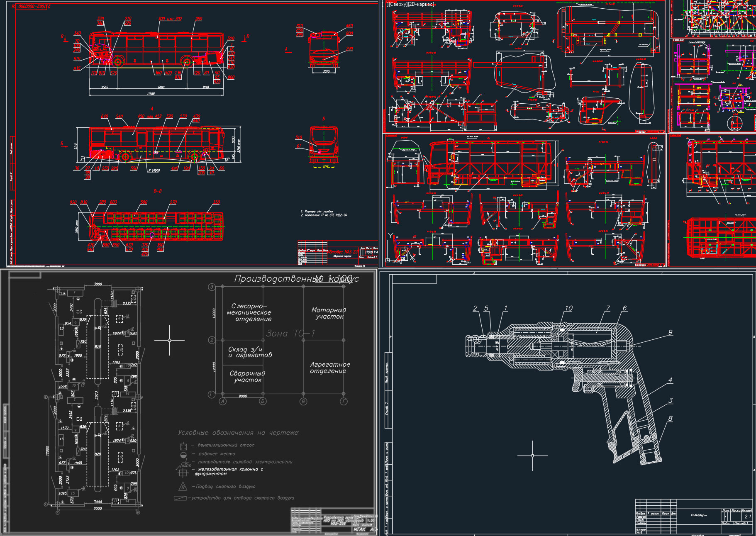The width and height of the screenshot is (756, 536).
Task: Select the 'В-В' section title
Action: [158, 191]
